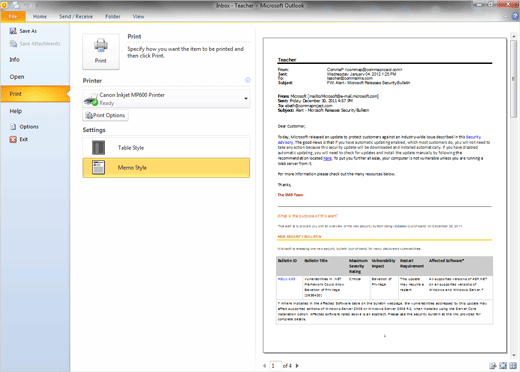Select Table Style print setting
This screenshot has height=372, width=520.
click(166, 148)
